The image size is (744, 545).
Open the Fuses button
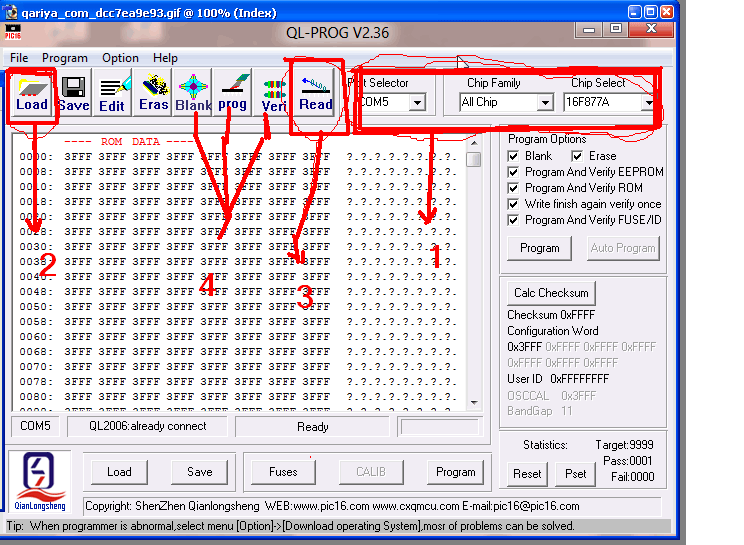[283, 472]
